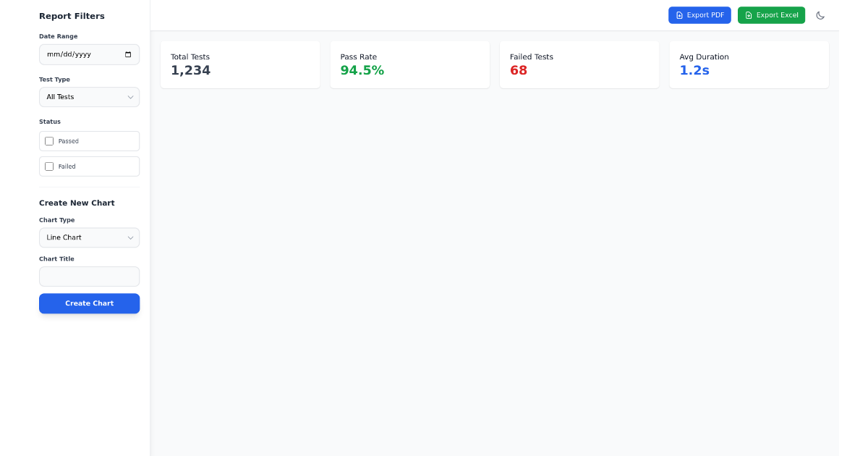Open the calendar picker icon in Date Range

point(128,54)
